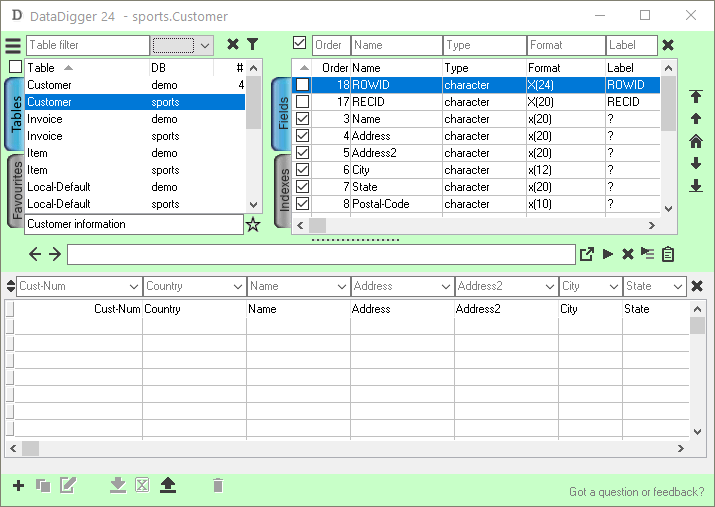Mark the table as favourite with the star icon
This screenshot has width=715, height=507.
[x=253, y=225]
